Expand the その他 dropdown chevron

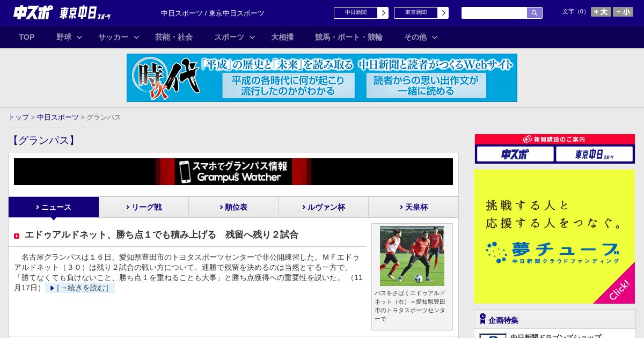pos(435,37)
